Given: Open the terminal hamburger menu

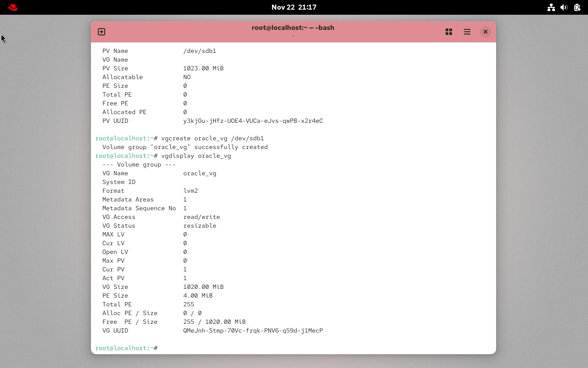Looking at the screenshot, I should (x=467, y=32).
